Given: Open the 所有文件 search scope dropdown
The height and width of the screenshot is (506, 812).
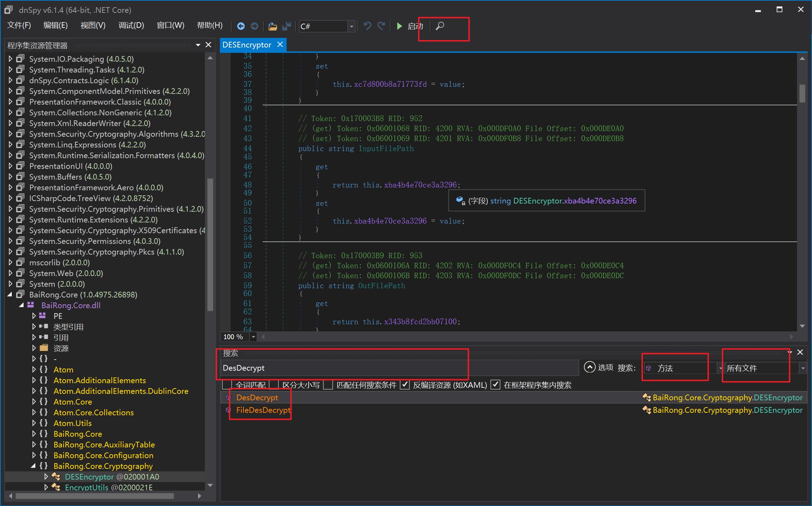Looking at the screenshot, I should tap(803, 368).
